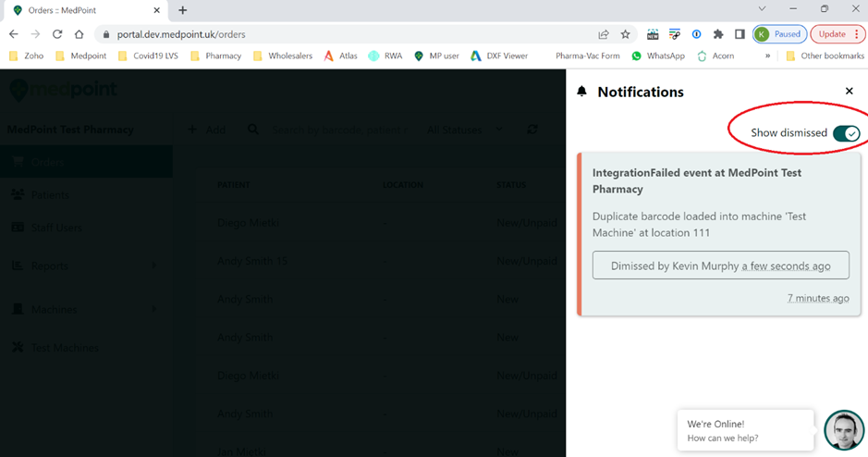This screenshot has width=868, height=457.
Task: Open the live chat agent avatar
Action: (x=844, y=430)
